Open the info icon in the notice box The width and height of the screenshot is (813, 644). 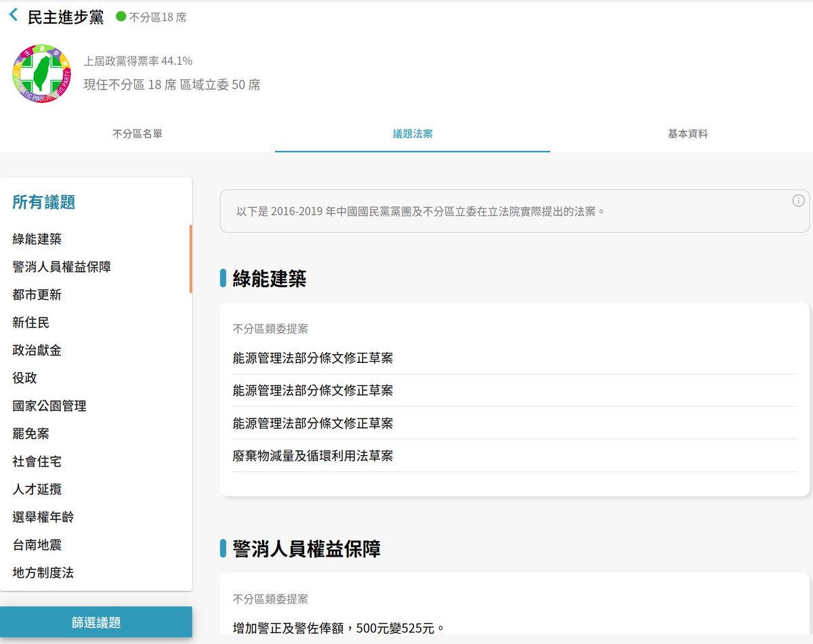click(x=798, y=200)
